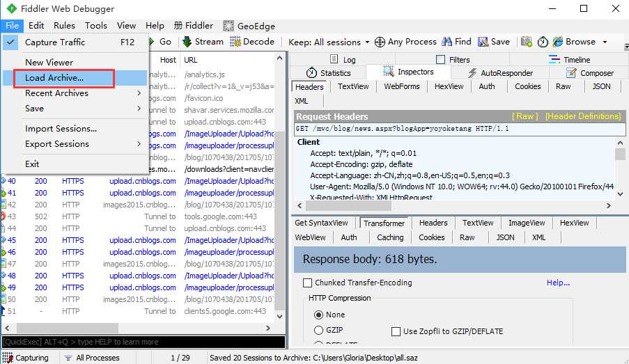This screenshot has height=364, width=629.
Task: Switch to response ImageView tab
Action: pos(527,223)
